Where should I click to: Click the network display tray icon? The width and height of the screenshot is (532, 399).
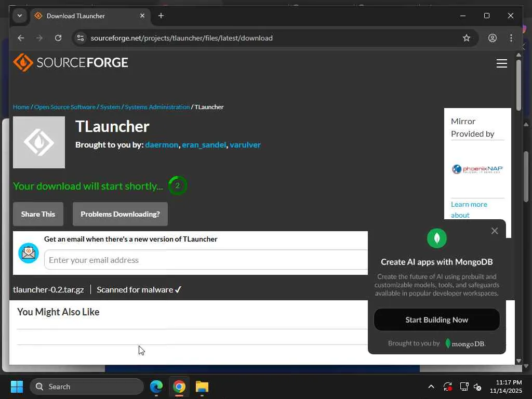click(464, 387)
